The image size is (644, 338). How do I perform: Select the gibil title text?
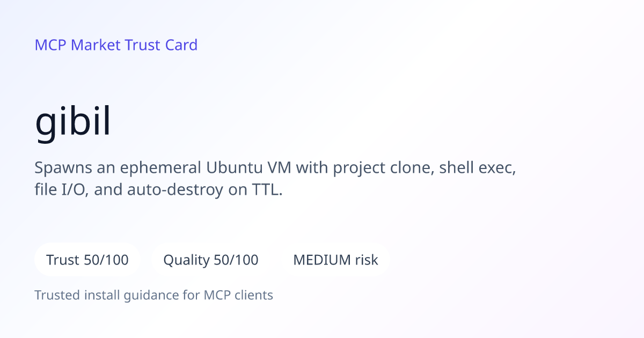point(73,123)
